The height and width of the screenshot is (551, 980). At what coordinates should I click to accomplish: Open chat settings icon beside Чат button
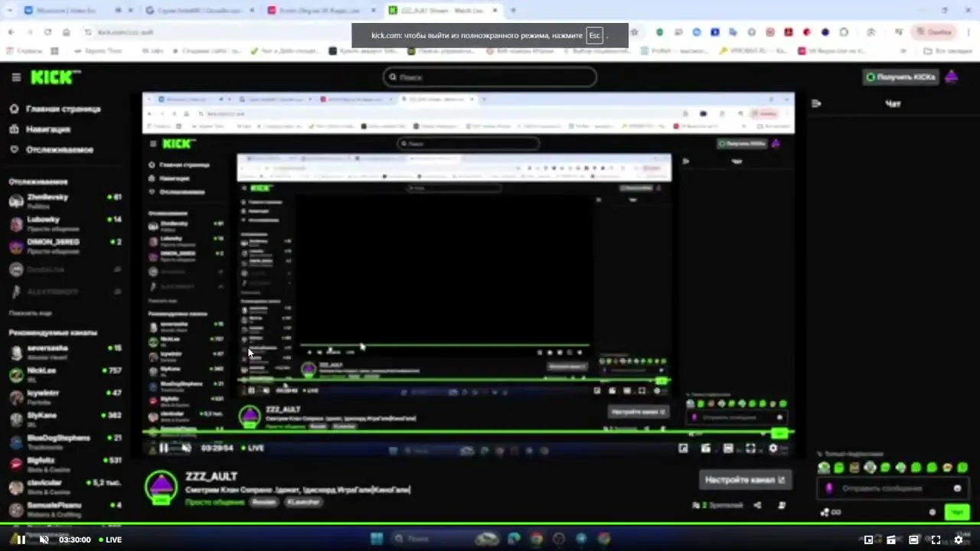[932, 512]
